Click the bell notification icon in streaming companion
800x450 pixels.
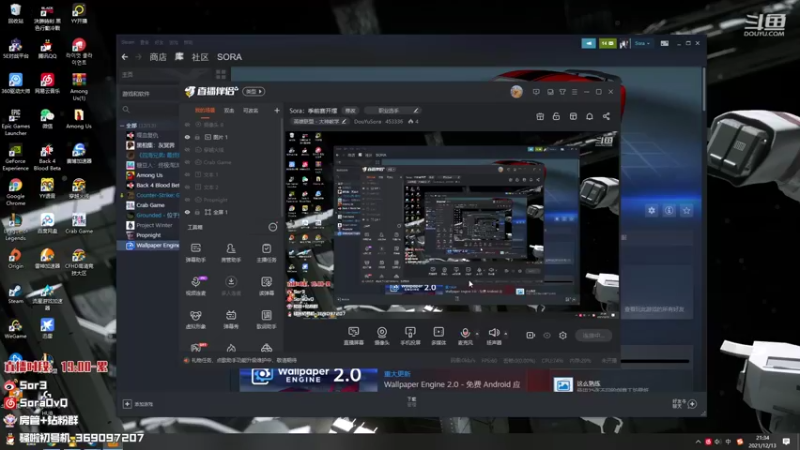[589, 116]
